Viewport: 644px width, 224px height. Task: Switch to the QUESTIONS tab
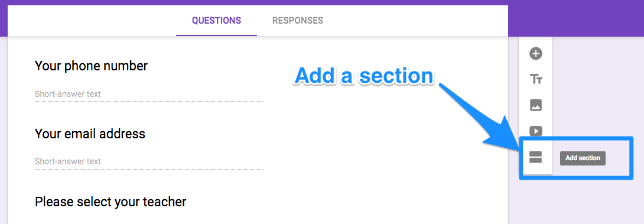[216, 21]
